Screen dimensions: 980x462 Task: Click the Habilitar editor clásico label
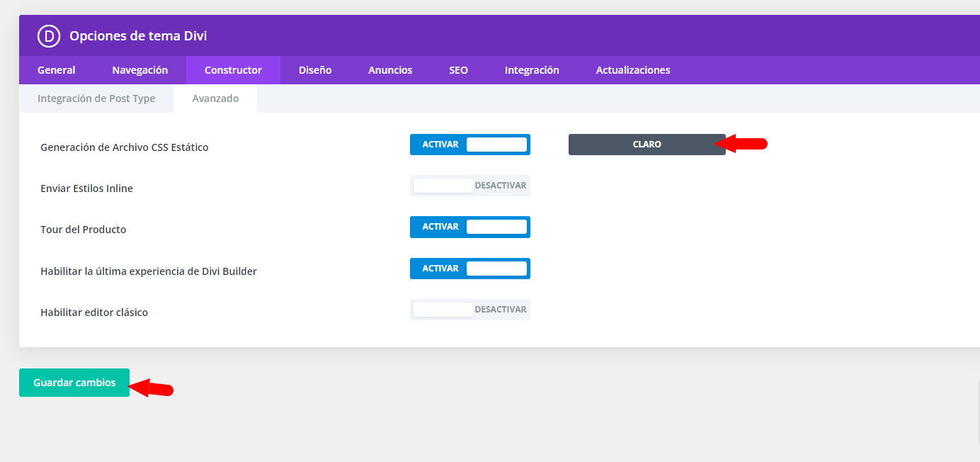tap(94, 312)
